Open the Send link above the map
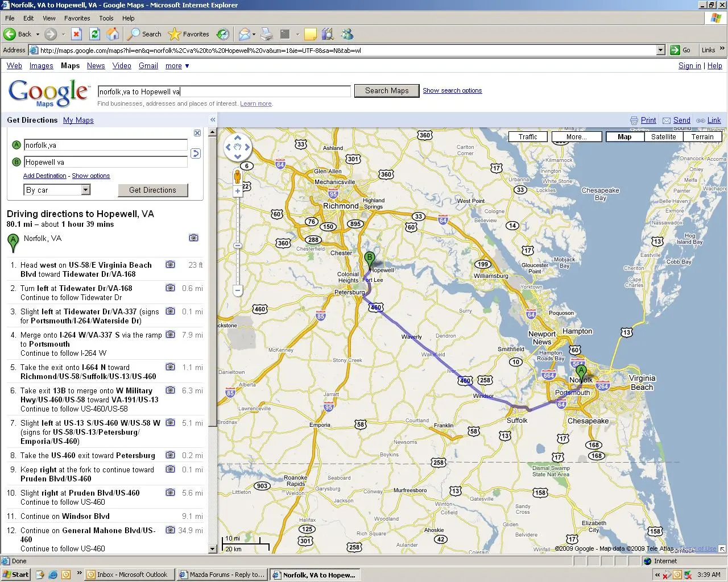 681,120
